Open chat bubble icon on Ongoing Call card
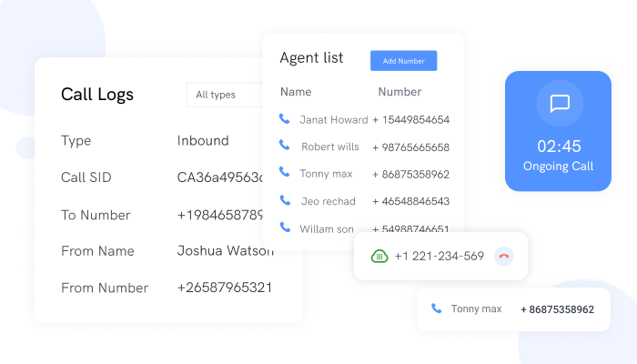Viewport: 637px width, 364px height. point(560,103)
